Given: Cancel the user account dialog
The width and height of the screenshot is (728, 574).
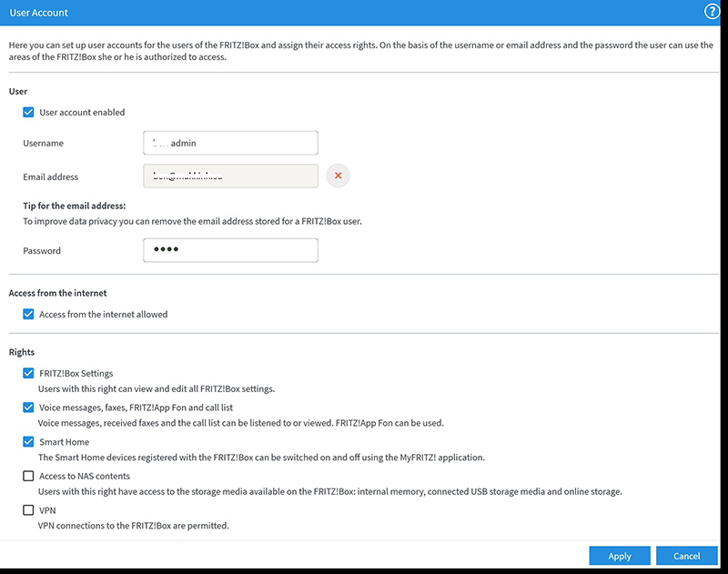Looking at the screenshot, I should (687, 556).
